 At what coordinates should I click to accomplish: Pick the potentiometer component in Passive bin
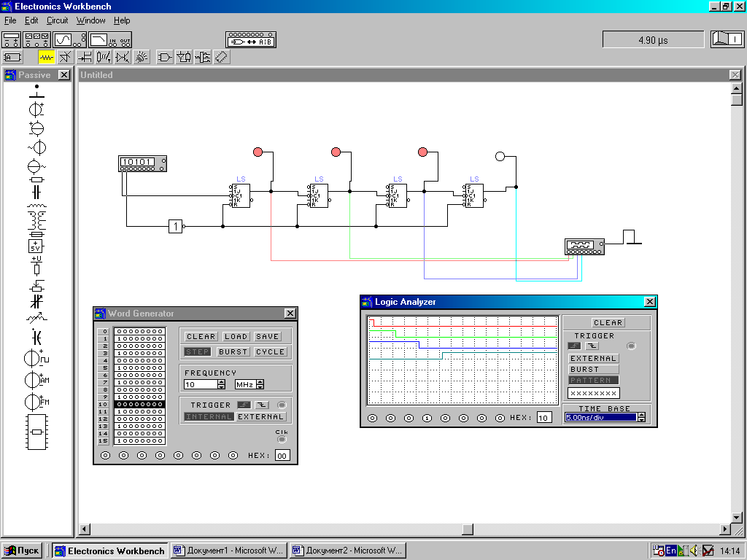click(36, 286)
